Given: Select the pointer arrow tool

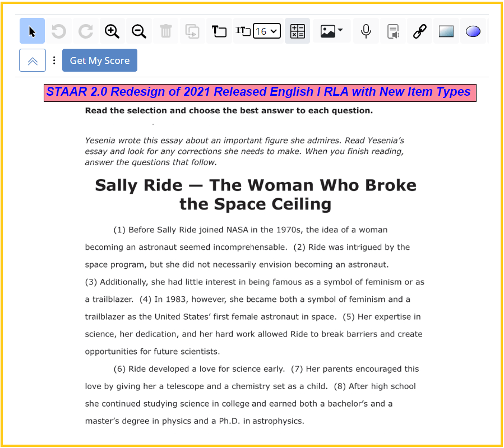Looking at the screenshot, I should coord(32,31).
